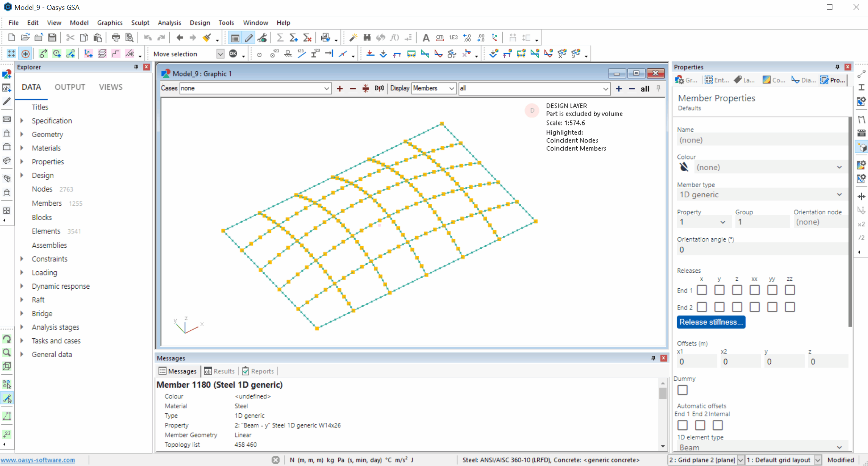Enable the Dummy checkbox

[x=682, y=390]
